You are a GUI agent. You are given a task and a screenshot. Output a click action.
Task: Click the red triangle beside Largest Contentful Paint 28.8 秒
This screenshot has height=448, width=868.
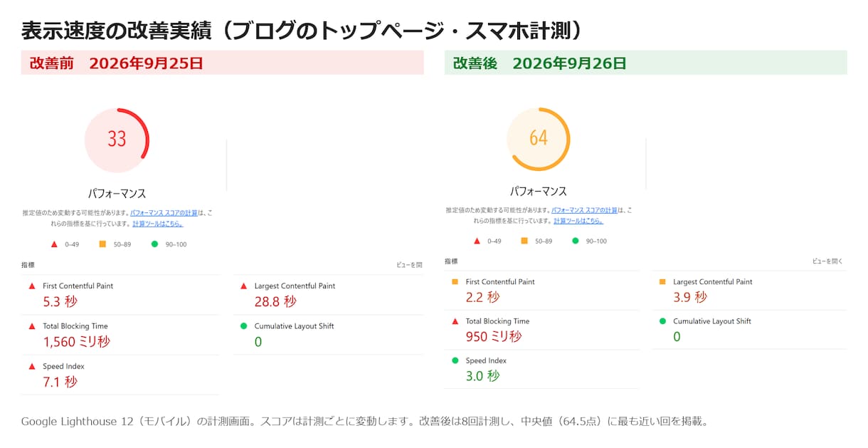pyautogui.click(x=243, y=286)
